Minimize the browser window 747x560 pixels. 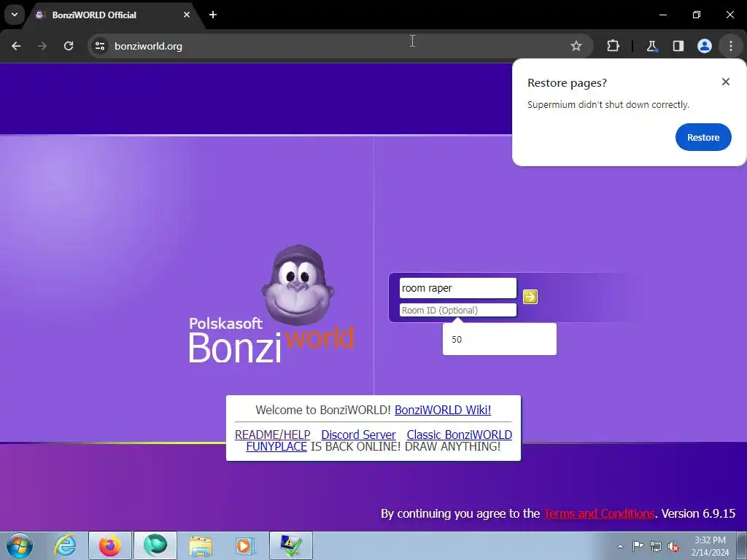(662, 15)
